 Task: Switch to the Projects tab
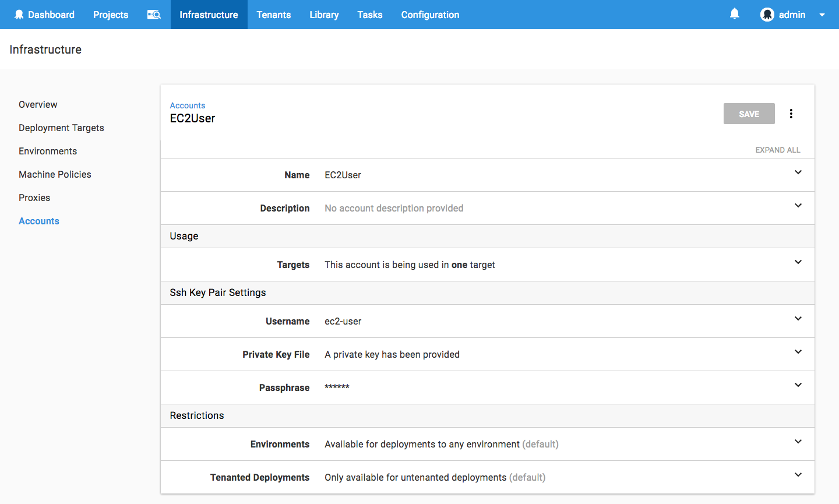(111, 15)
